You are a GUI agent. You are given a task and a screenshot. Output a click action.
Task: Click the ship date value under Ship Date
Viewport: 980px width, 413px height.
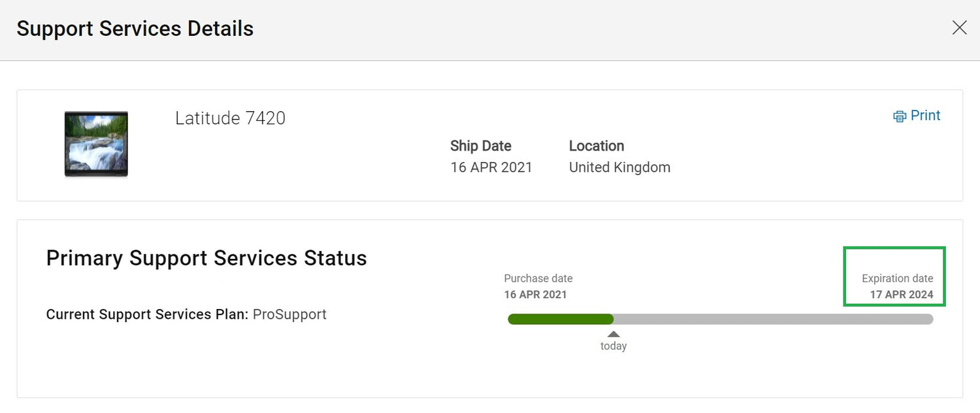(491, 167)
